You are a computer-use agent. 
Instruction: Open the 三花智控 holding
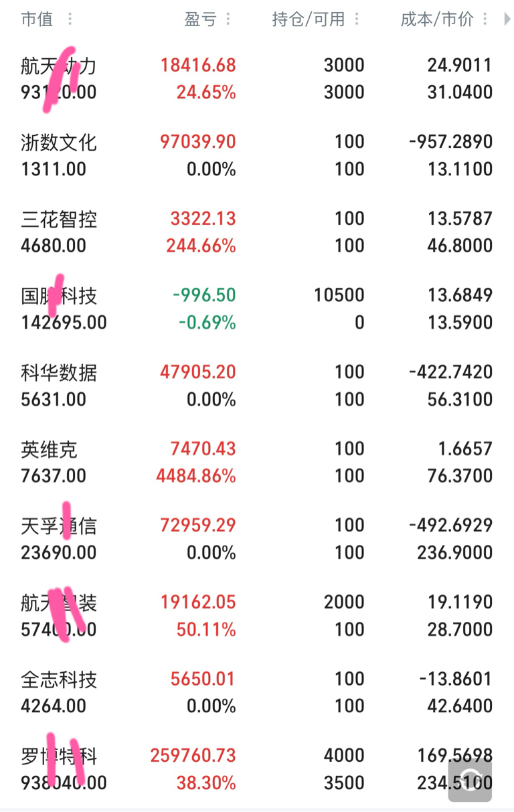[257, 232]
